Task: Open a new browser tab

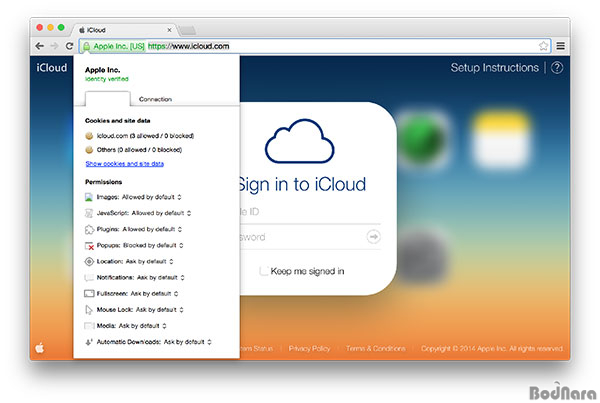Action: coord(188,30)
